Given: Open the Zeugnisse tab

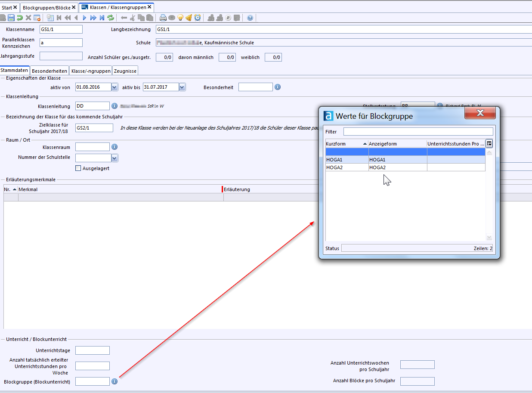Looking at the screenshot, I should (125, 71).
